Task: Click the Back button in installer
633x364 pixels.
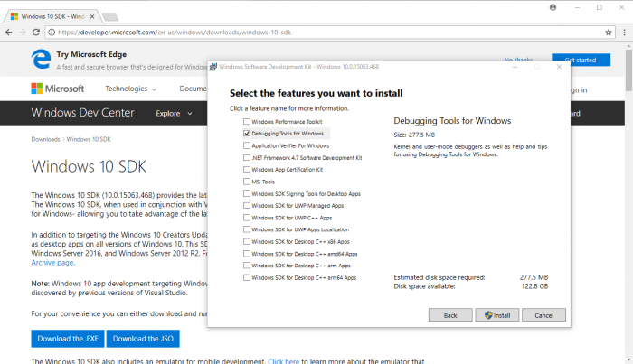Action: (x=450, y=315)
